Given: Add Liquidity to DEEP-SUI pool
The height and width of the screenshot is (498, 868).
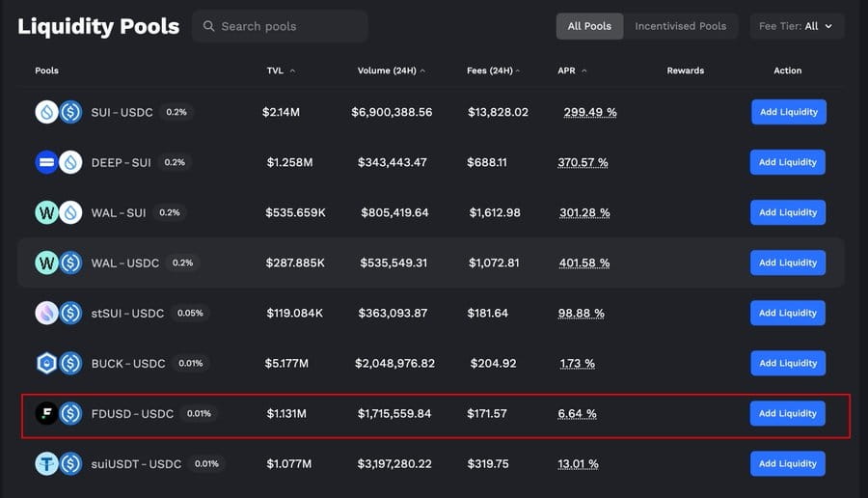Looking at the screenshot, I should (x=788, y=162).
